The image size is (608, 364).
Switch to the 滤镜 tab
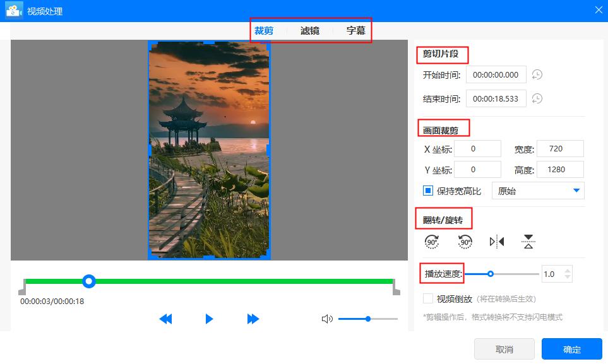click(x=309, y=30)
